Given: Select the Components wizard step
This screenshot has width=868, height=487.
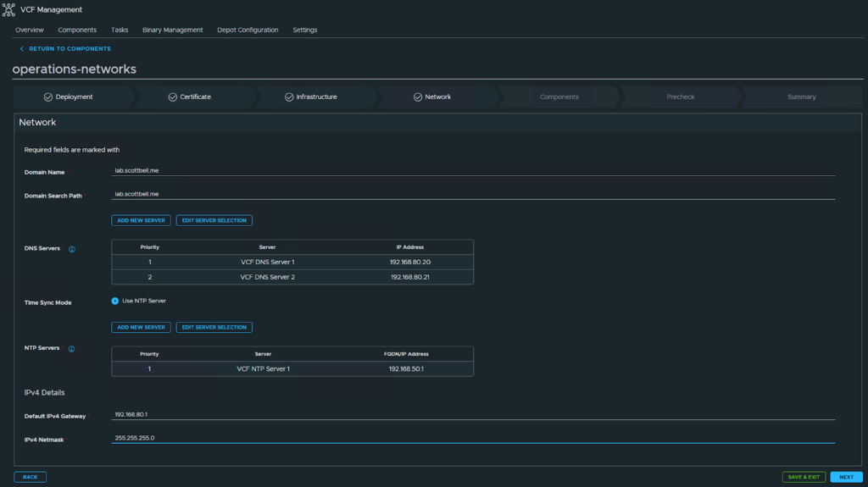Looking at the screenshot, I should tap(559, 97).
